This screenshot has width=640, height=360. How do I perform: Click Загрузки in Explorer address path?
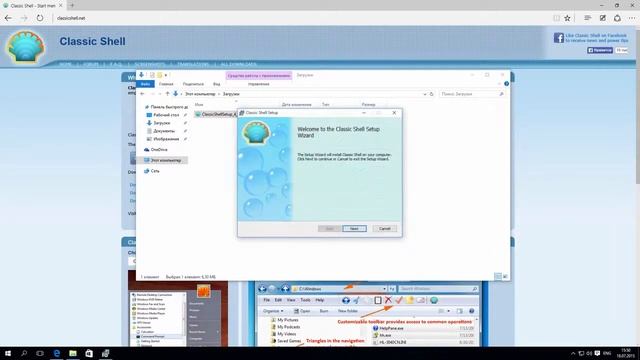(x=231, y=94)
